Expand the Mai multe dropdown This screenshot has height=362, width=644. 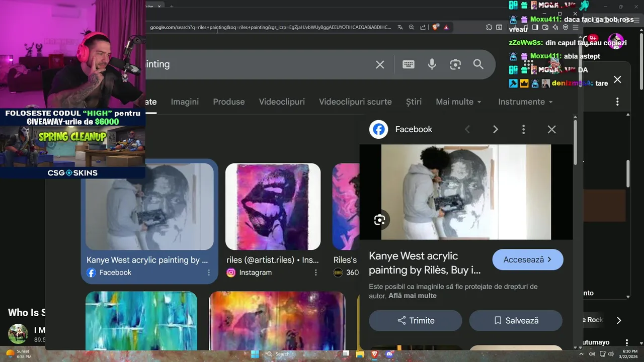pyautogui.click(x=458, y=102)
